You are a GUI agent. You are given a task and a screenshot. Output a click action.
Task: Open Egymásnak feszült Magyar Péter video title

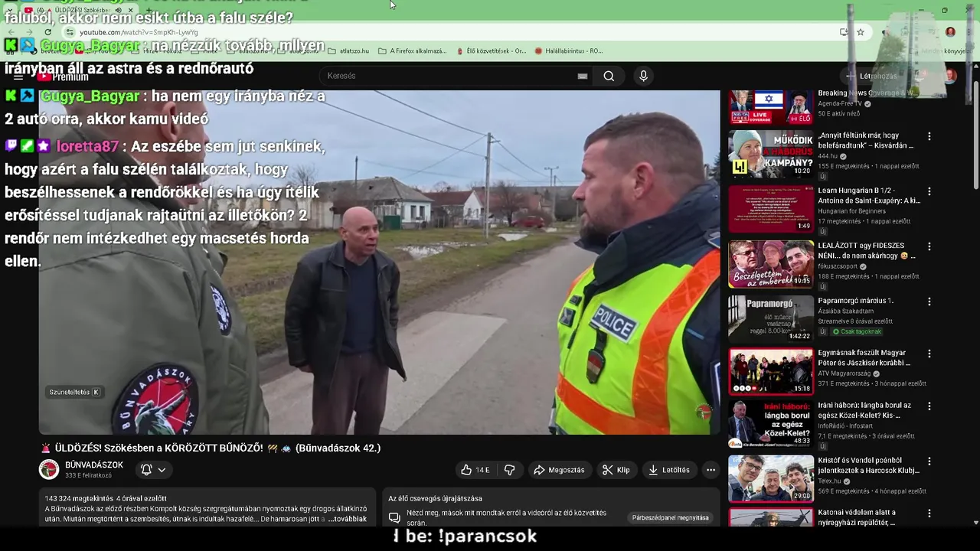click(x=864, y=357)
